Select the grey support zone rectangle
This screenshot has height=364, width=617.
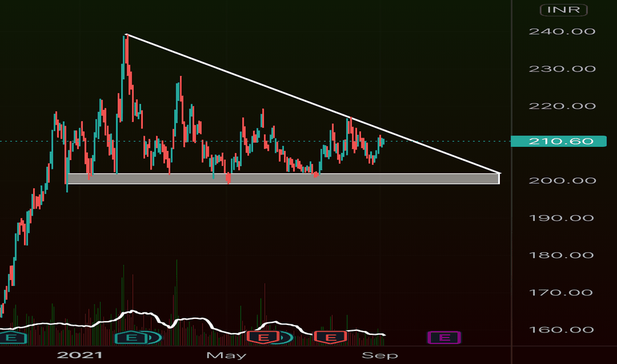283,179
